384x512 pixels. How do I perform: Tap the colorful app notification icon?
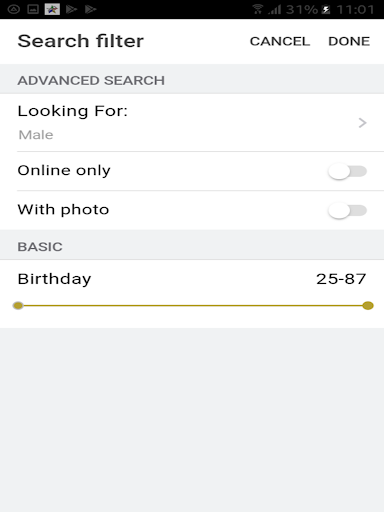pos(52,9)
